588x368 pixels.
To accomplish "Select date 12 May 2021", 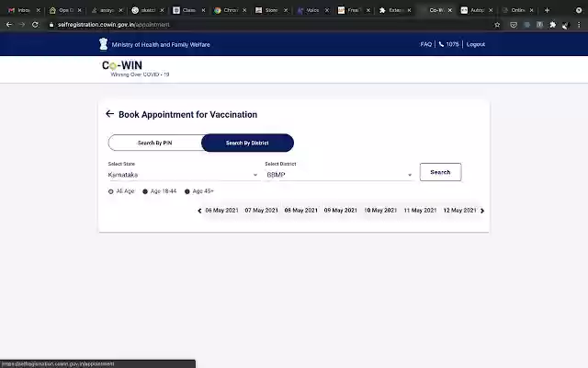I will coord(459,211).
